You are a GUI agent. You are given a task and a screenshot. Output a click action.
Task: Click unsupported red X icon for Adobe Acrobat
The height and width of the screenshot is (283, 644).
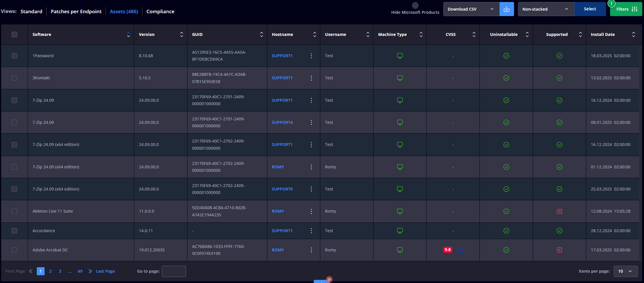click(x=559, y=250)
